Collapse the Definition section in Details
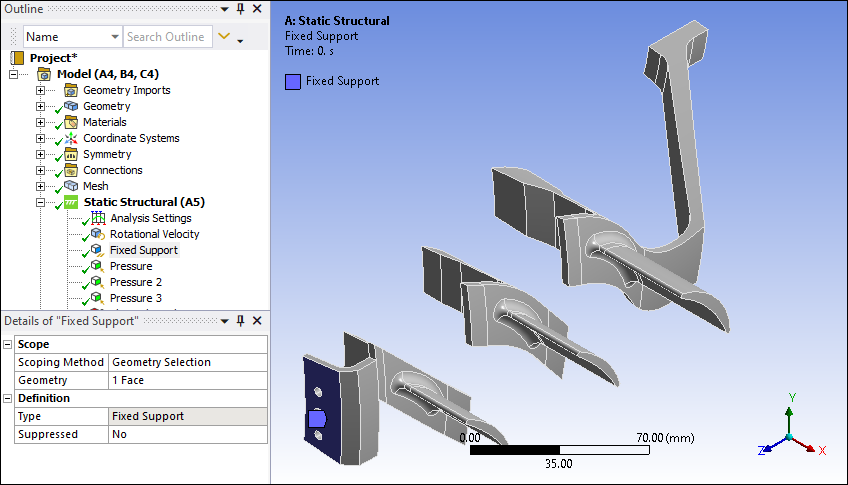Screen dimensions: 848x485 coord(9,398)
